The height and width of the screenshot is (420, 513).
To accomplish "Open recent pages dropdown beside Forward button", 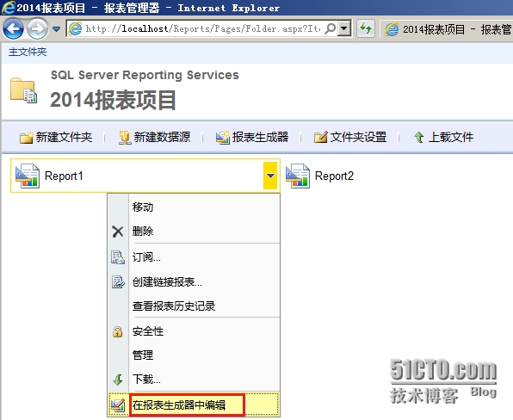I will coord(56,29).
